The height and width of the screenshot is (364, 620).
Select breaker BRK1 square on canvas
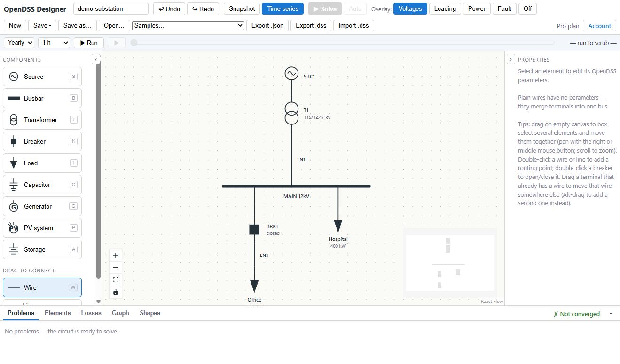(254, 229)
